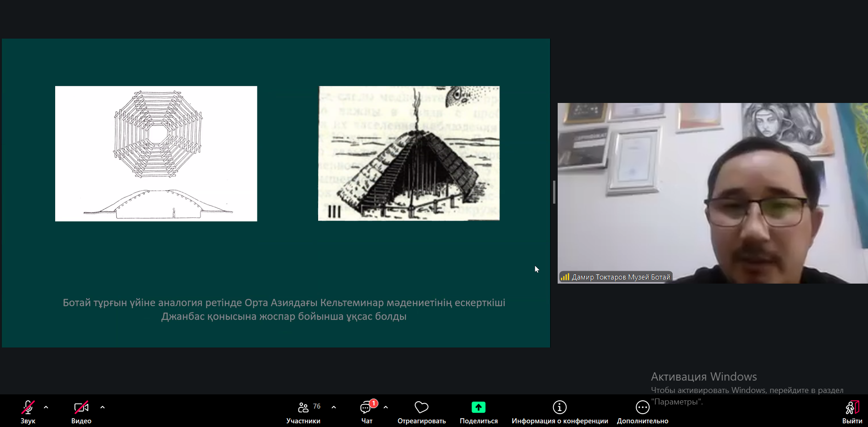The image size is (868, 427).
Task: Click speaker name label Дамир Токтаров
Action: pyautogui.click(x=621, y=277)
